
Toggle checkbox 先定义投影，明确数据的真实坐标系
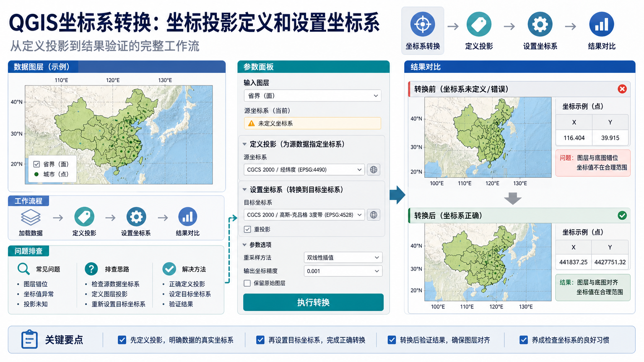[122, 340]
